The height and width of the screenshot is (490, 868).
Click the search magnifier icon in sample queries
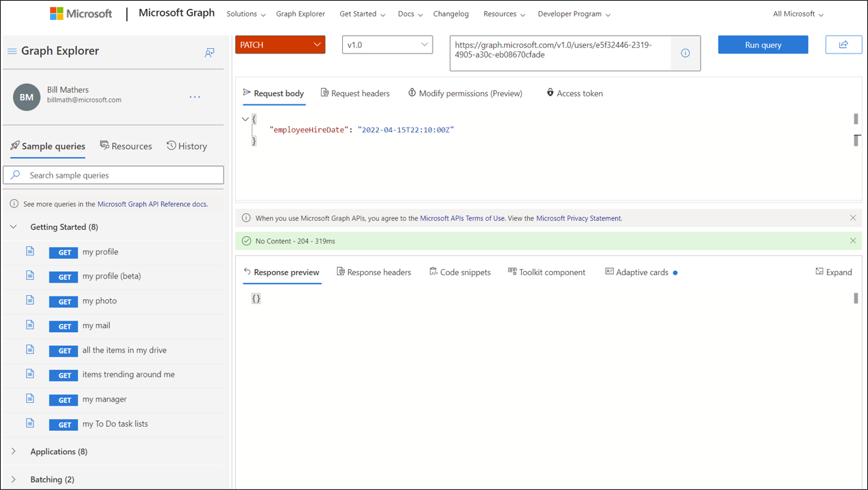[x=16, y=175]
